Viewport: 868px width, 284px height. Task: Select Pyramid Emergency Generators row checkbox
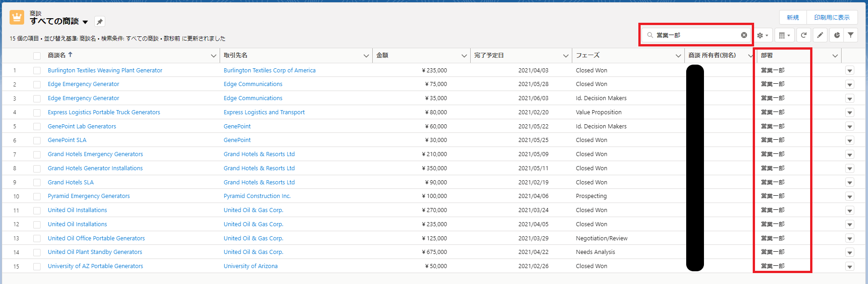pos(37,196)
